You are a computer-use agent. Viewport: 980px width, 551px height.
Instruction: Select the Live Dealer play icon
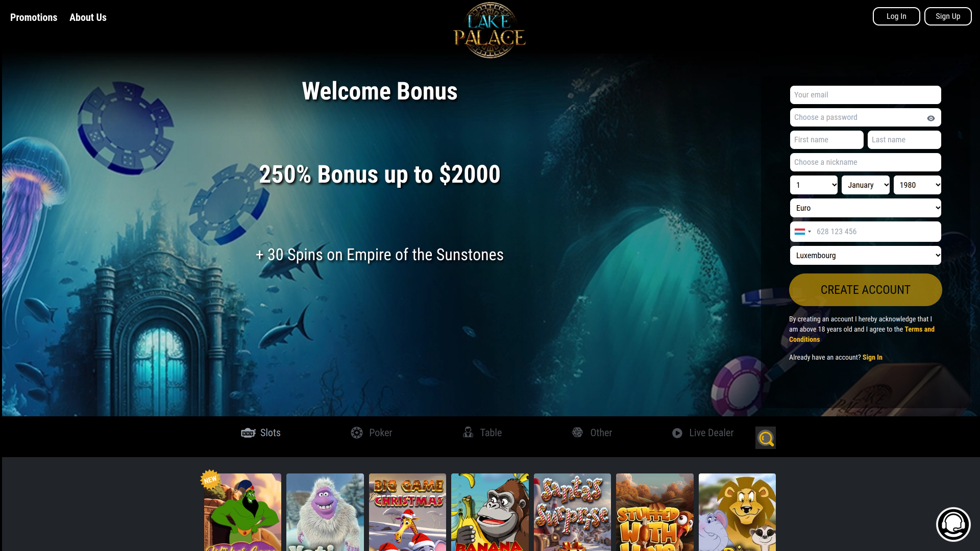point(677,433)
